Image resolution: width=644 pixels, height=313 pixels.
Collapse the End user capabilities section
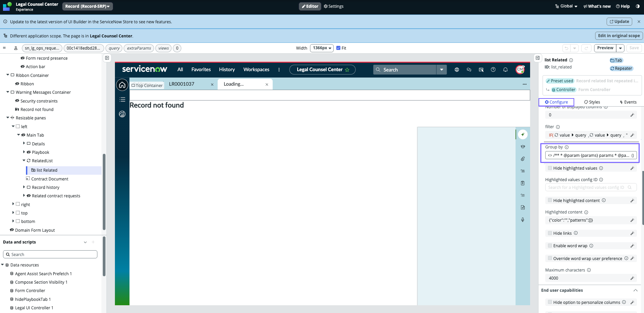(635, 290)
